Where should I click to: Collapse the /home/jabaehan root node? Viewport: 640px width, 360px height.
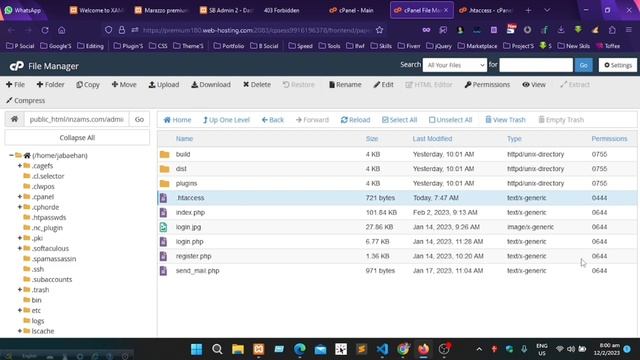pyautogui.click(x=11, y=155)
